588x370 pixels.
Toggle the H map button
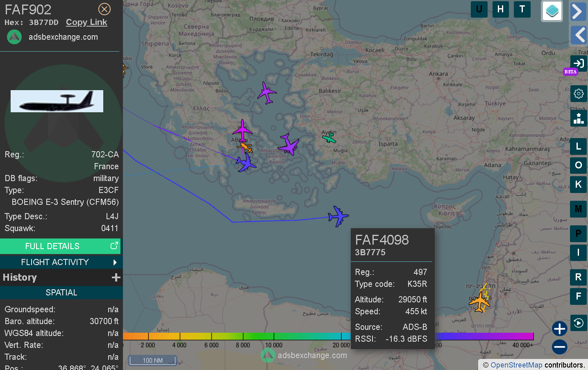coord(500,9)
